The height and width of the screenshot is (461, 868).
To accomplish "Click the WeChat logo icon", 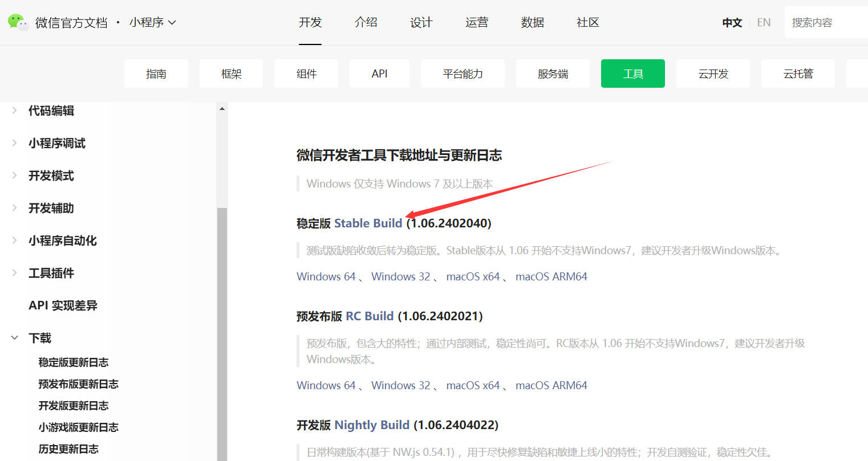I will (x=18, y=22).
